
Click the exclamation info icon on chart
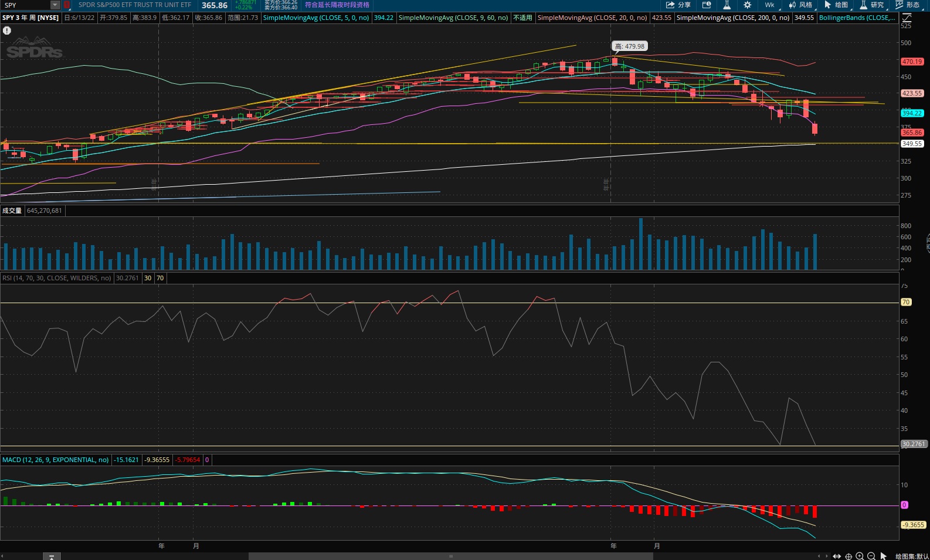tap(7, 30)
